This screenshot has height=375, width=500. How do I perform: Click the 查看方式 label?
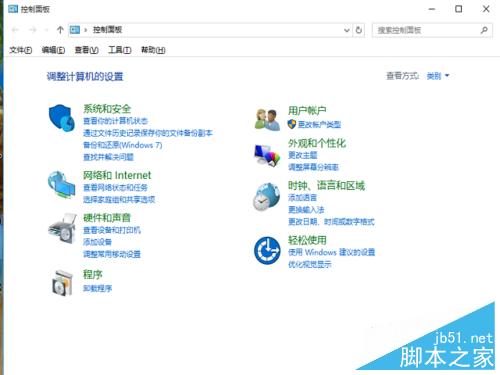[403, 76]
